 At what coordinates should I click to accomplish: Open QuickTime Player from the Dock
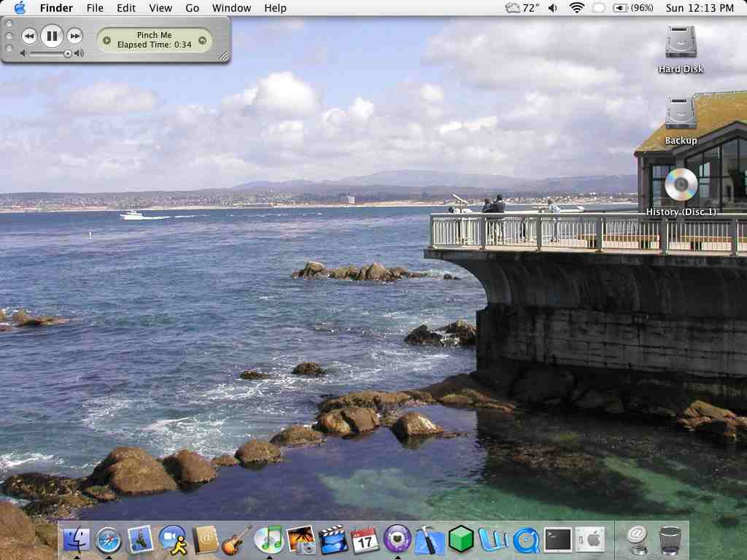coord(526,540)
